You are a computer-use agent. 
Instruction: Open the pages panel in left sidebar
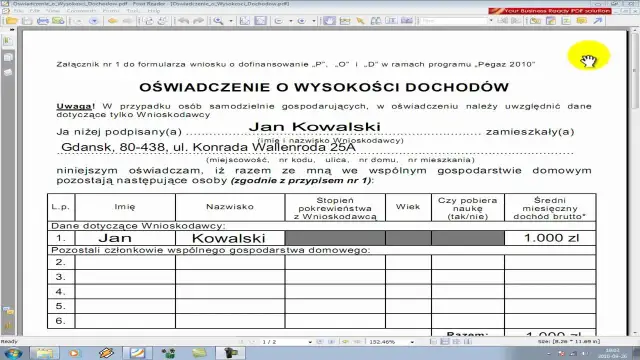[x=8, y=57]
